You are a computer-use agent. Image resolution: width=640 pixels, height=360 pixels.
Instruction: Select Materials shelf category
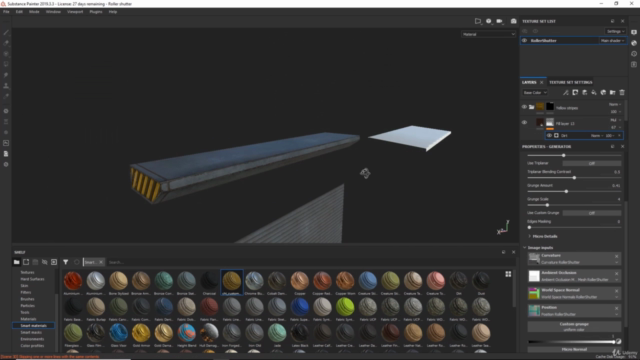29,319
